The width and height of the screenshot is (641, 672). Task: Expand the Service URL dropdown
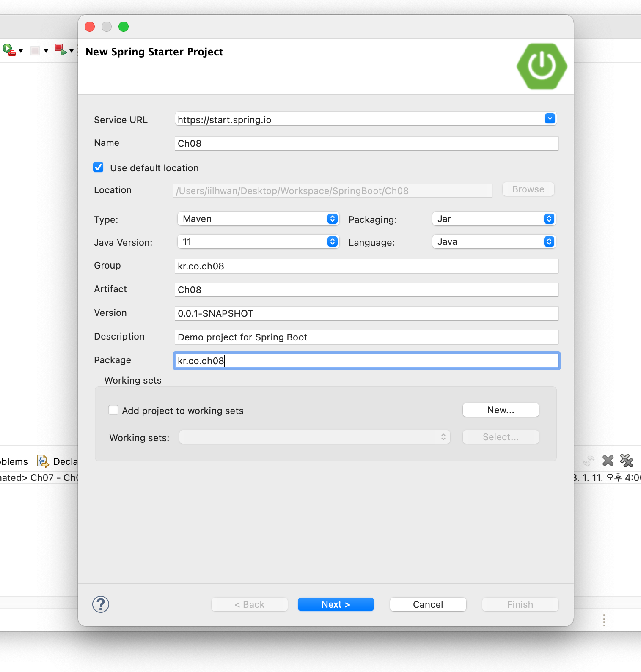(550, 119)
